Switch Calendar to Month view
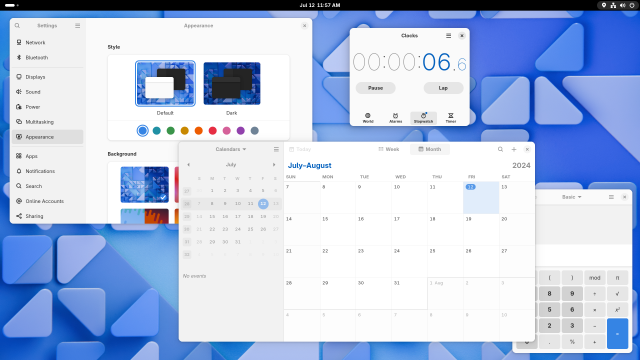The height and width of the screenshot is (360, 640). (430, 149)
